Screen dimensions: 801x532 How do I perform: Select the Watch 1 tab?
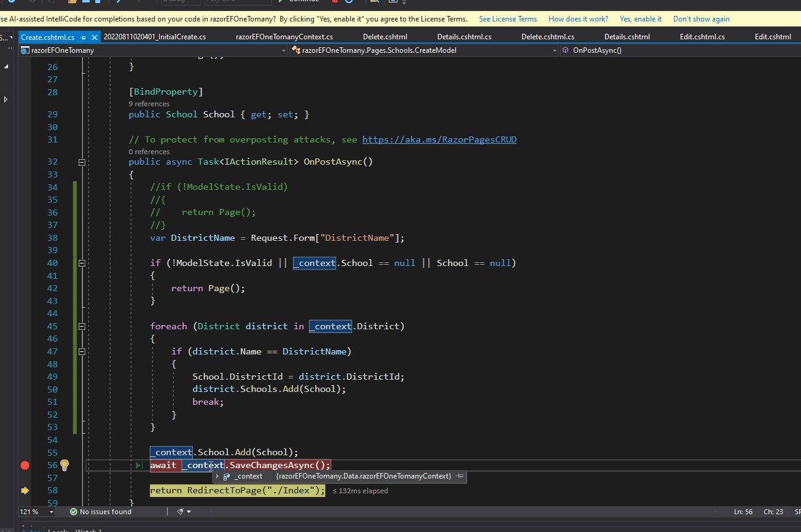89,530
